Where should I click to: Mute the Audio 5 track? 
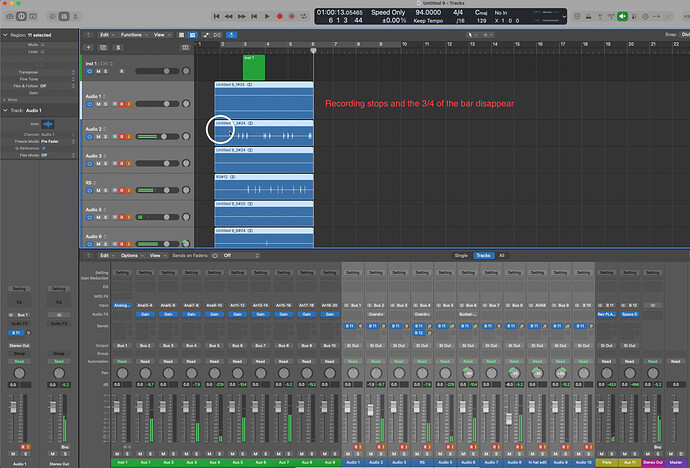[x=98, y=217]
